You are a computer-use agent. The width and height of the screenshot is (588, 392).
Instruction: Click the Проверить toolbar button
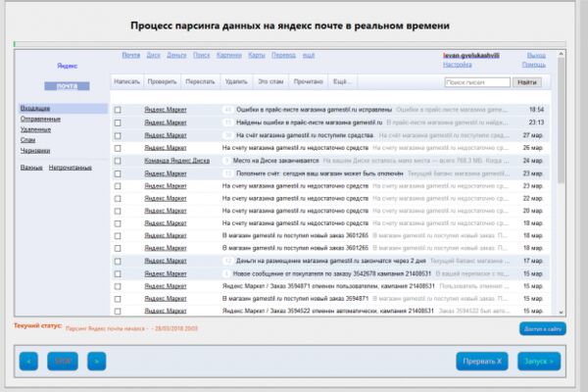point(162,81)
